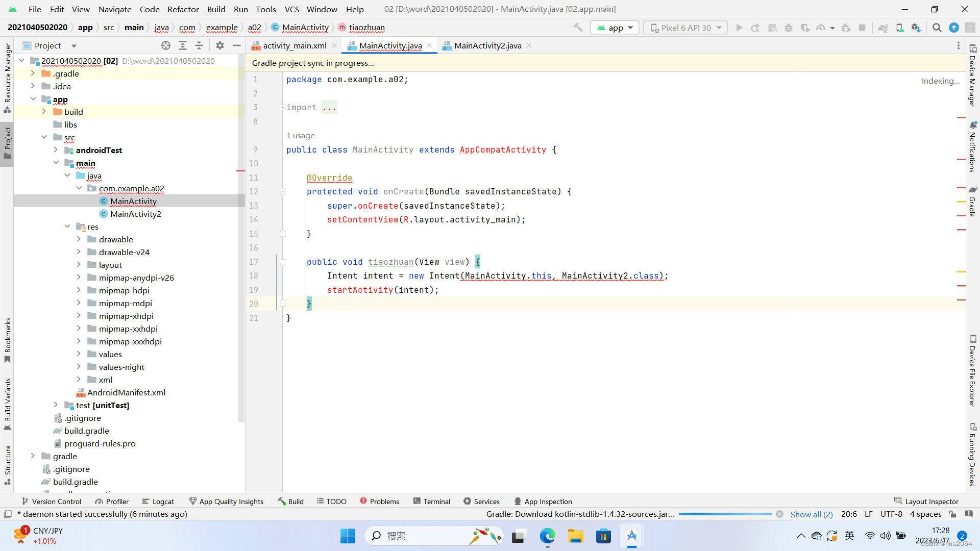The width and height of the screenshot is (980, 551).
Task: Click the Show all (2) link
Action: click(811, 514)
